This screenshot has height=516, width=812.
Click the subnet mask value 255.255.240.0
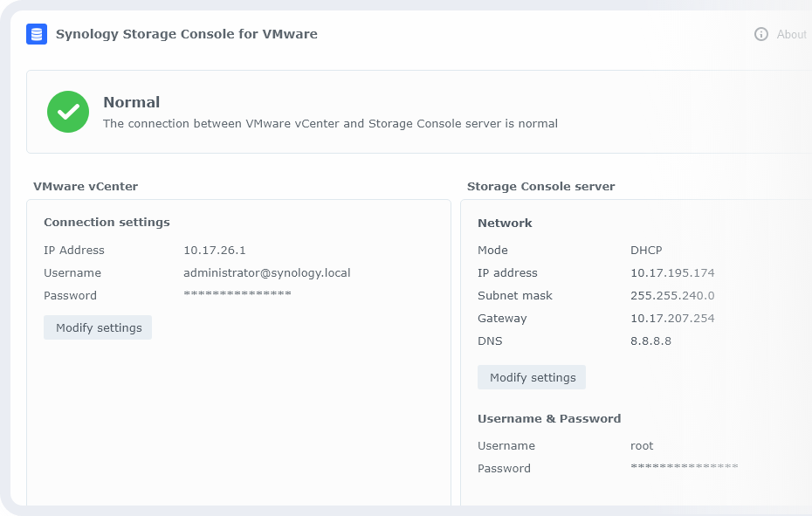[672, 296]
